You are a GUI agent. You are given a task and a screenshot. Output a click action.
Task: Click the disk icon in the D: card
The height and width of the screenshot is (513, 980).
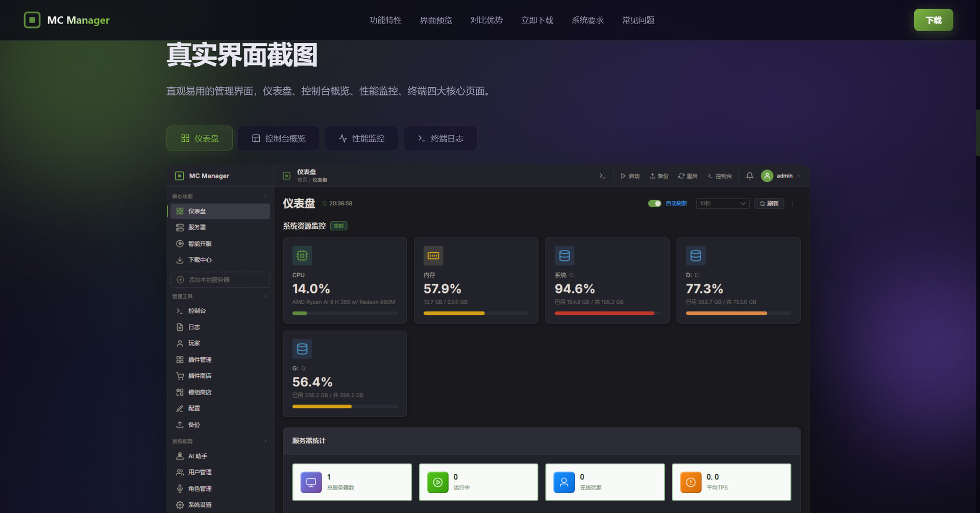pyautogui.click(x=696, y=256)
